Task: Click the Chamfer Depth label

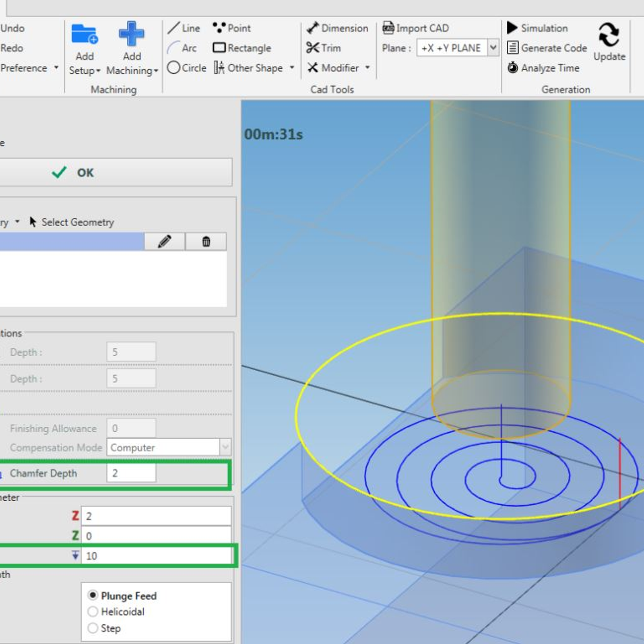Action: coord(43,473)
